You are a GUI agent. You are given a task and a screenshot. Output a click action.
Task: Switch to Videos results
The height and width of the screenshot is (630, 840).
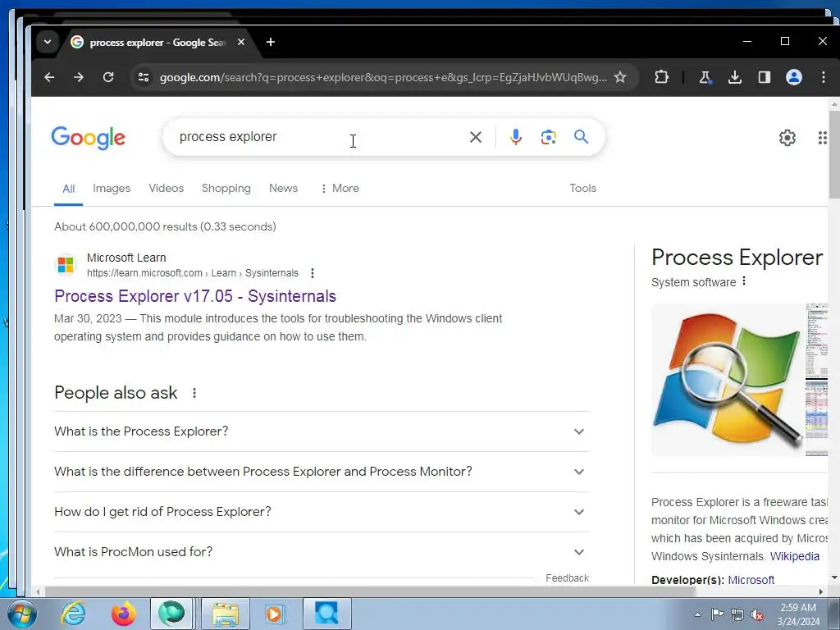tap(166, 189)
